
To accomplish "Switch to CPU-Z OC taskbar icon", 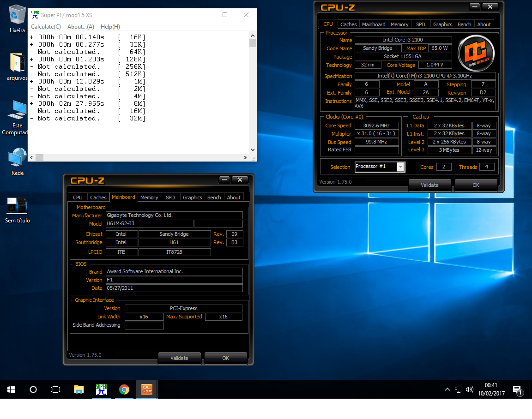I will pos(146,389).
